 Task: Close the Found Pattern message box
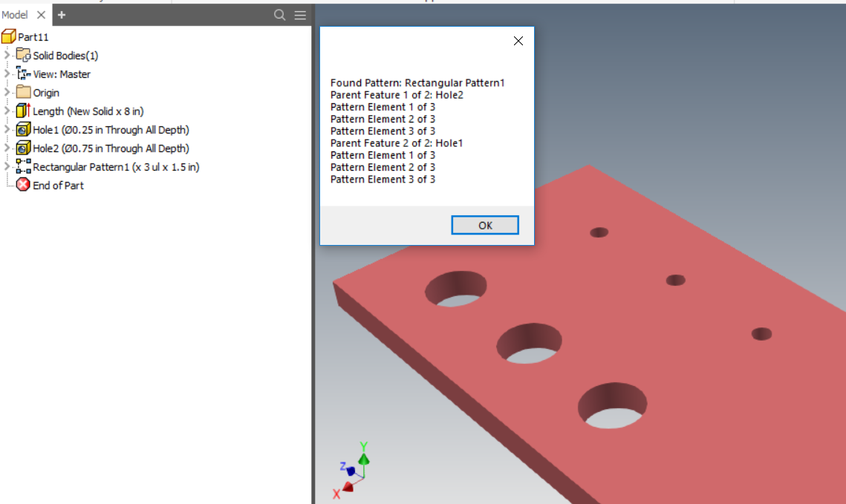518,41
